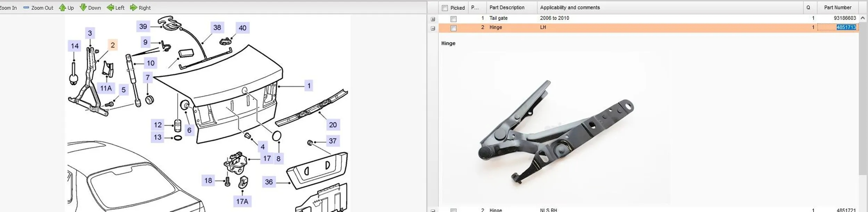The width and height of the screenshot is (868, 212).
Task: Tick the Picked header checkbox
Action: 445,8
